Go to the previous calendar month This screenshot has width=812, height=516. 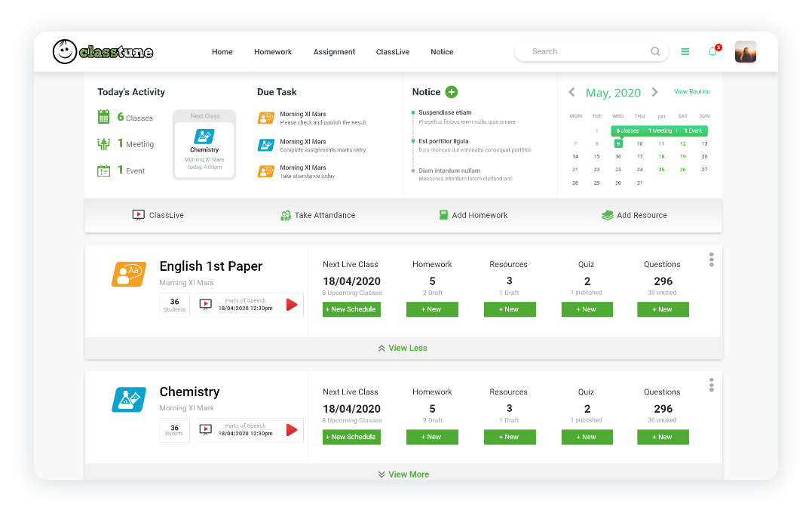pos(571,92)
